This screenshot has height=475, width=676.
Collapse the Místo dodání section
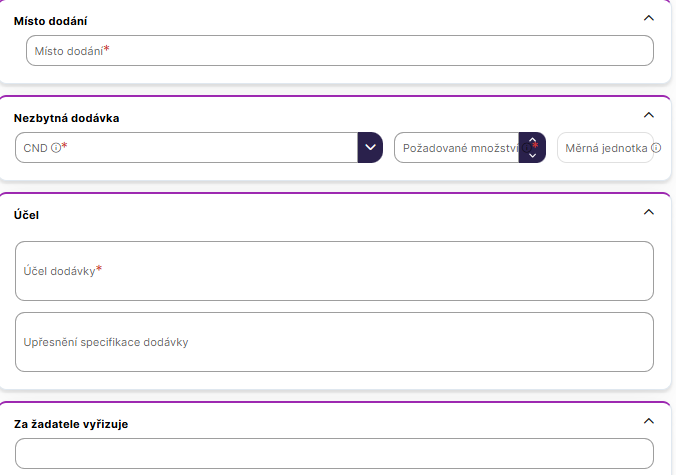pyautogui.click(x=649, y=18)
